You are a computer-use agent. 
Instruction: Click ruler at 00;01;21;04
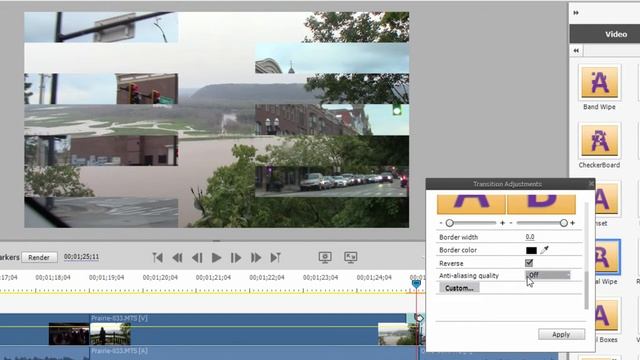213,278
